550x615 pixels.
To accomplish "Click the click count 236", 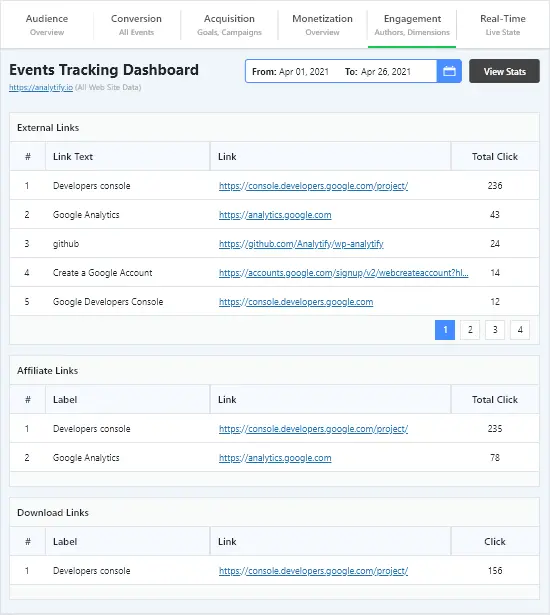I will click(495, 186).
